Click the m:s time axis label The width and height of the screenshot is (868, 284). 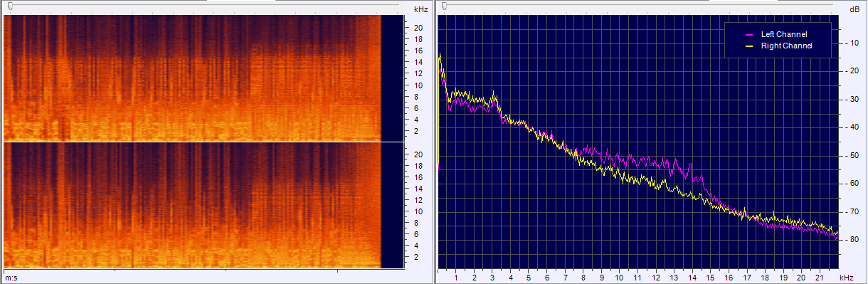pos(11,276)
